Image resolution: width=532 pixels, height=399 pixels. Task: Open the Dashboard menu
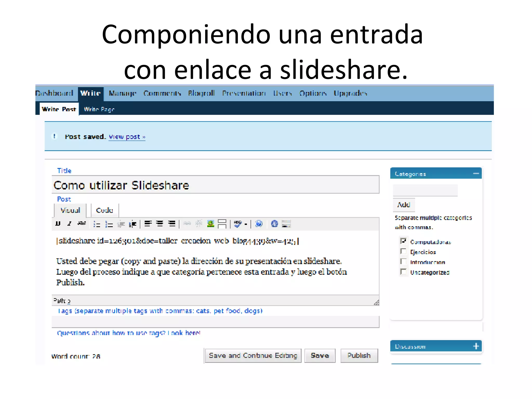click(x=54, y=93)
